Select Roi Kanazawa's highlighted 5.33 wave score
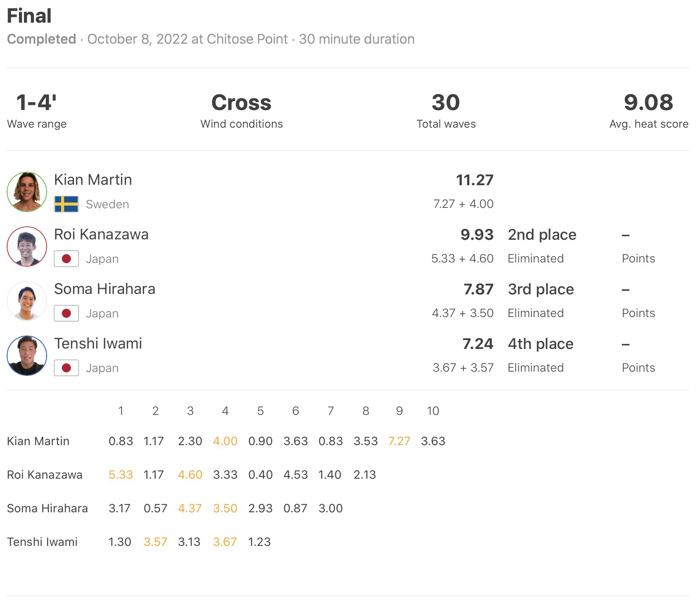 (121, 475)
